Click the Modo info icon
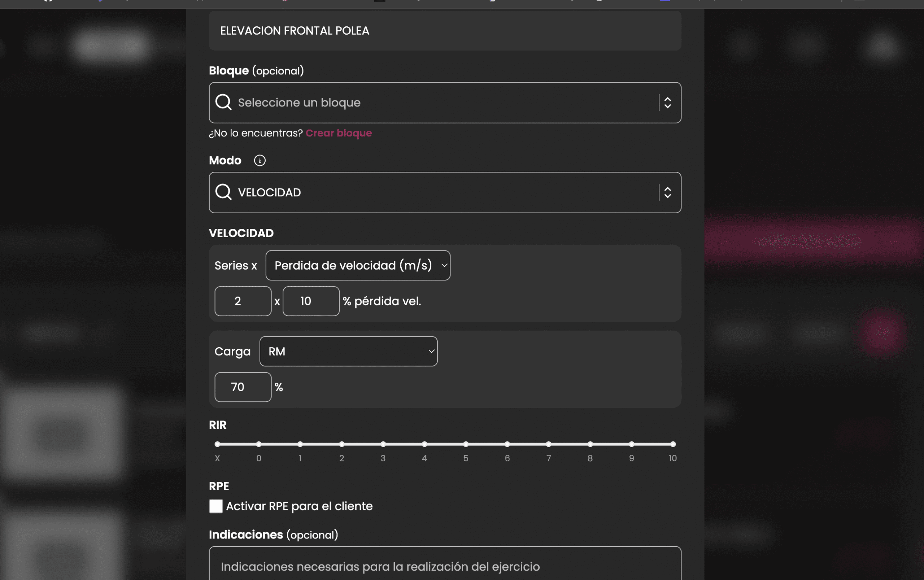 [x=260, y=160]
